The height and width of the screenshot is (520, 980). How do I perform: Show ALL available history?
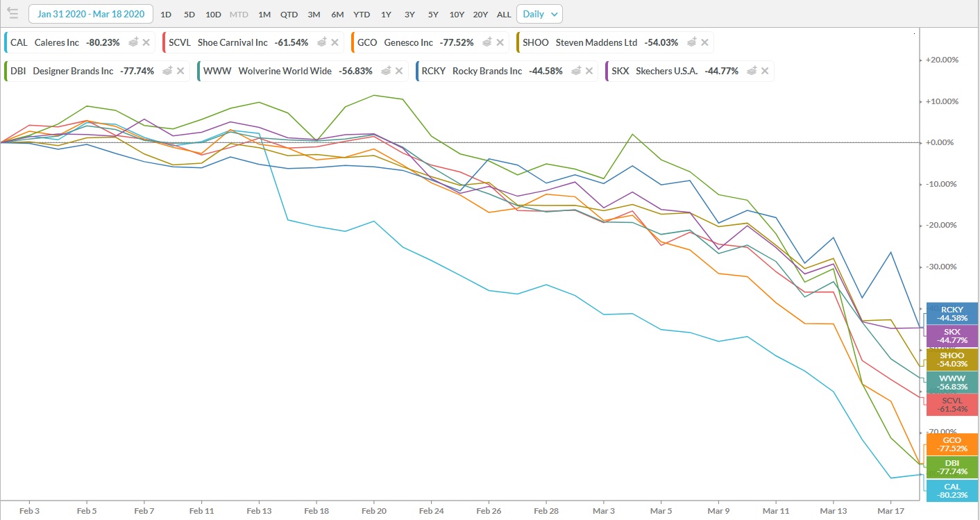coord(504,15)
